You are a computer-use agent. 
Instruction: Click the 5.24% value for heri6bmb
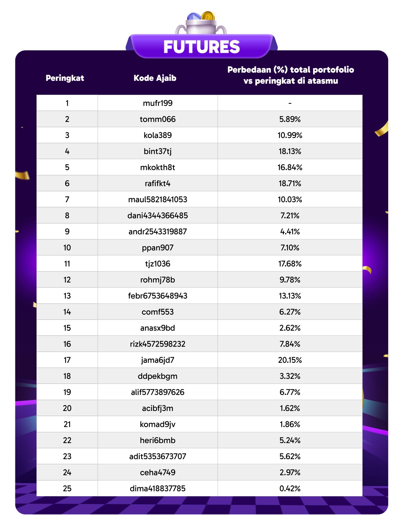click(290, 440)
